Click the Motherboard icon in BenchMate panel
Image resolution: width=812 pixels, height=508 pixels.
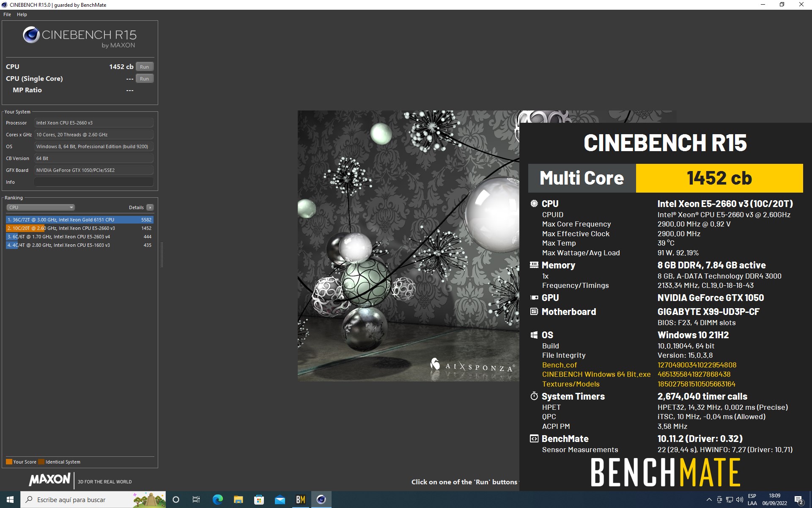(x=534, y=312)
